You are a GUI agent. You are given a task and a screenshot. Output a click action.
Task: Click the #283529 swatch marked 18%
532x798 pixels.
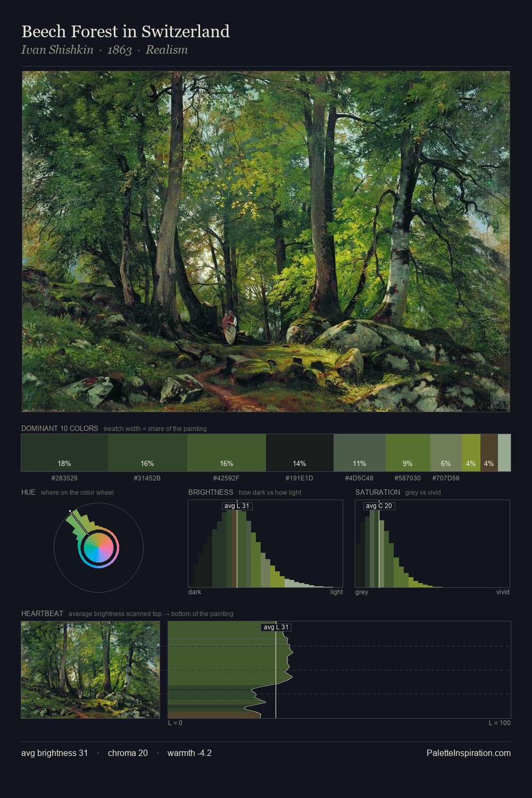pyautogui.click(x=64, y=453)
